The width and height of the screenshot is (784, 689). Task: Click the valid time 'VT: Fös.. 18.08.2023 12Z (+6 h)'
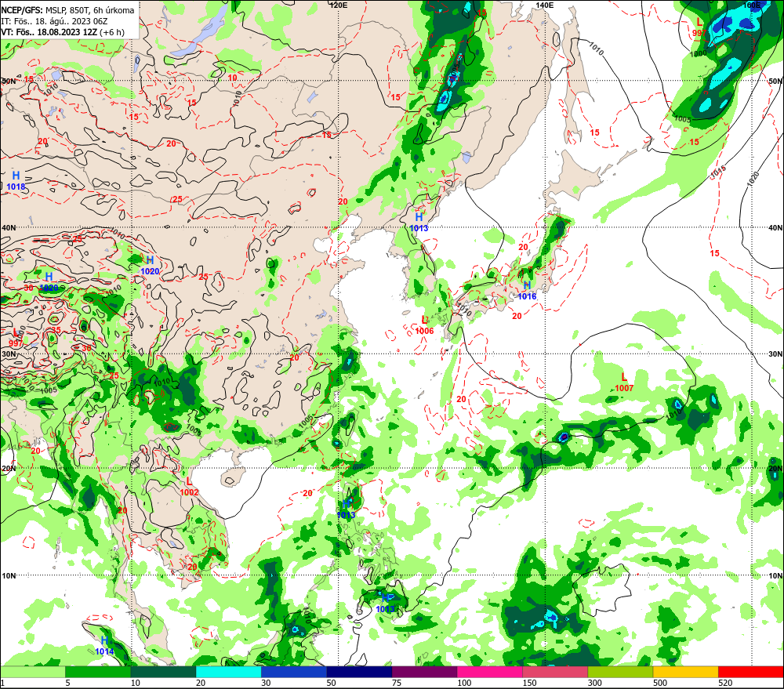click(63, 32)
